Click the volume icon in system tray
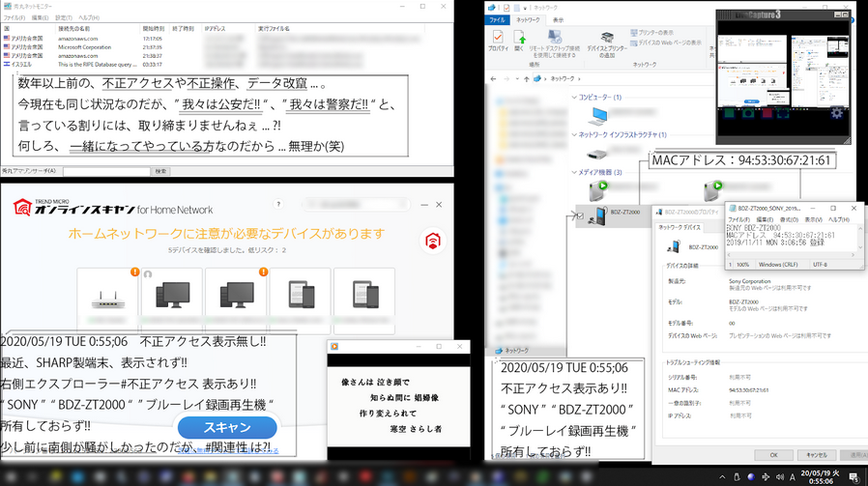868x486 pixels. (779, 476)
